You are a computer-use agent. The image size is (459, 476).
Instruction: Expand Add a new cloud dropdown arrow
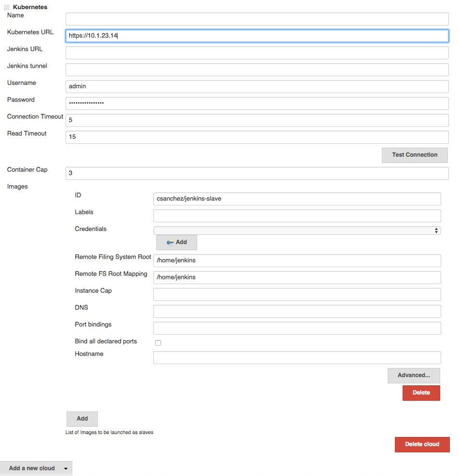click(x=65, y=468)
